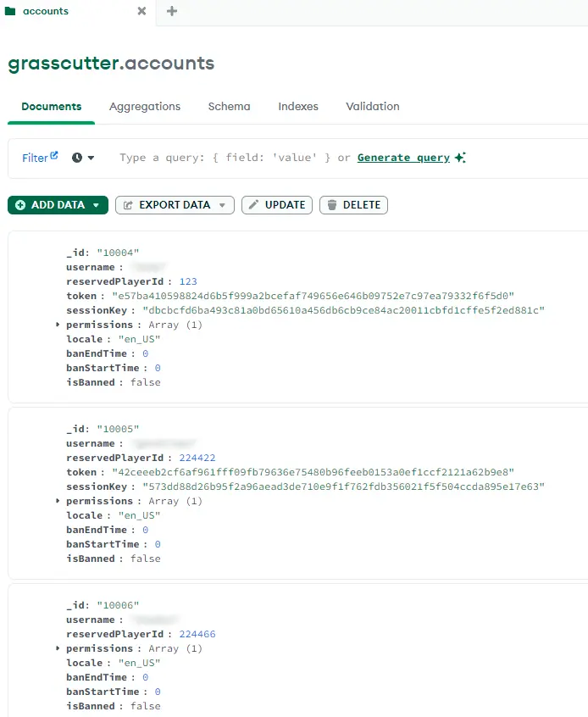Click the DELETE trash button

(353, 205)
